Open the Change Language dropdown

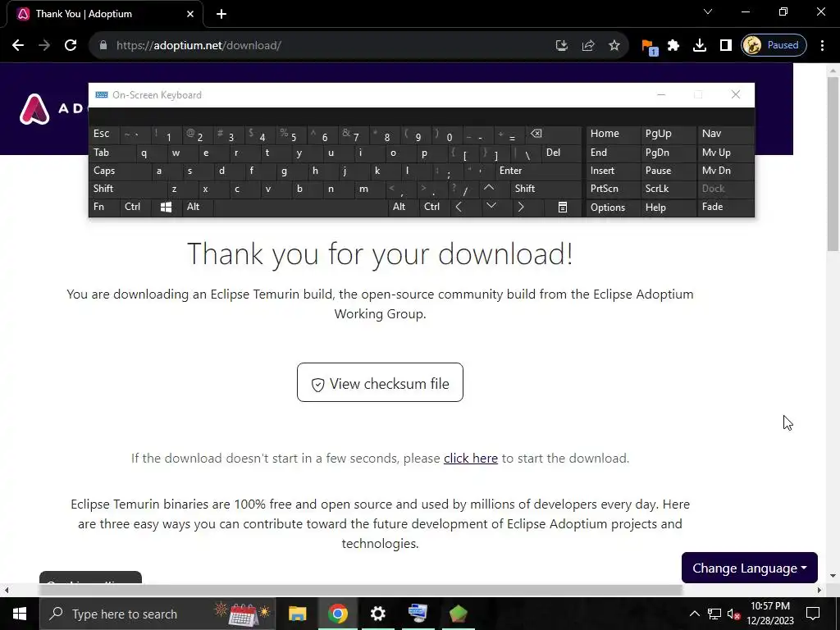point(750,568)
